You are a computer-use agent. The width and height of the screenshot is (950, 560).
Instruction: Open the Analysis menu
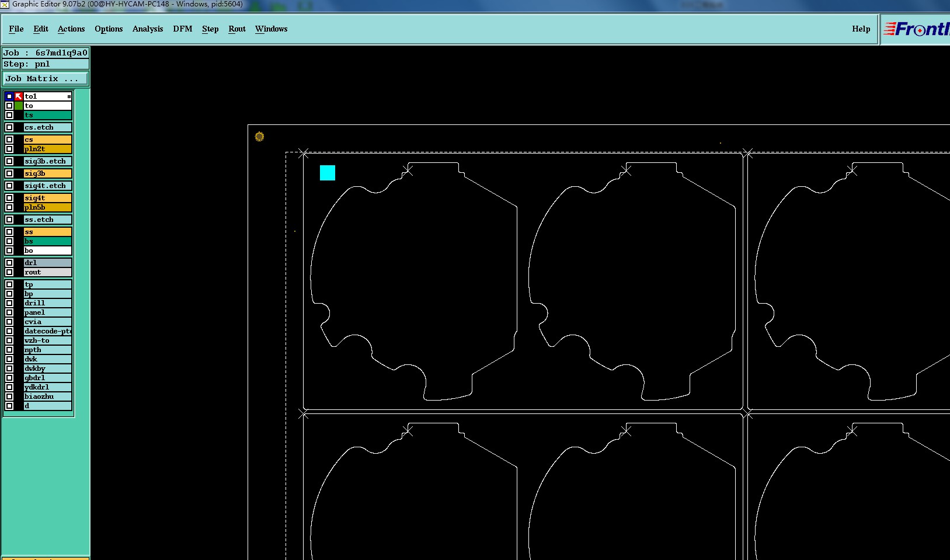coord(148,29)
